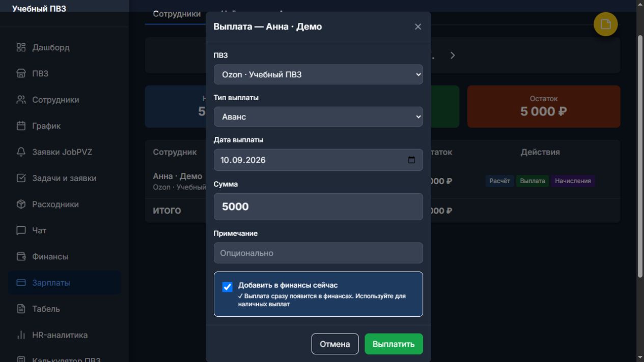Open the calendar picker in Дата выплаты
The width and height of the screenshot is (644, 362).
(x=411, y=160)
